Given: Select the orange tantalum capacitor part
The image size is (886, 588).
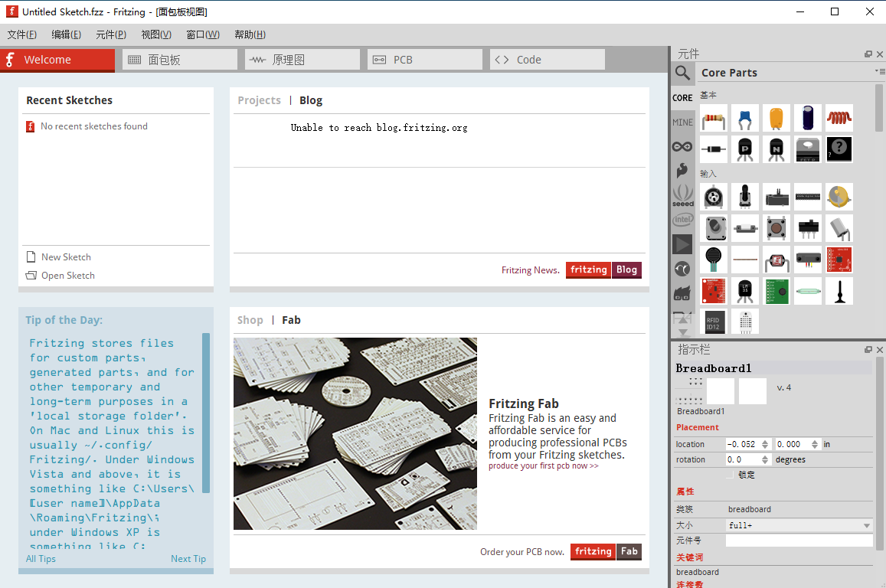Looking at the screenshot, I should (776, 119).
